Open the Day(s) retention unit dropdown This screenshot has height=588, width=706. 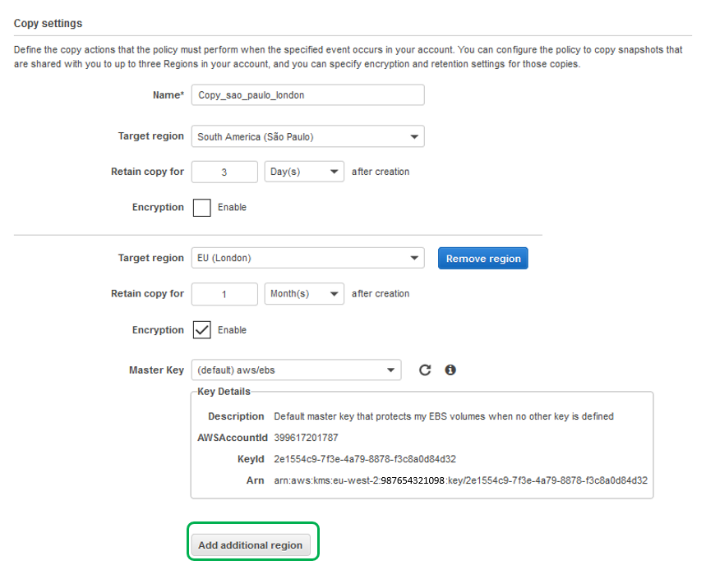tap(304, 171)
